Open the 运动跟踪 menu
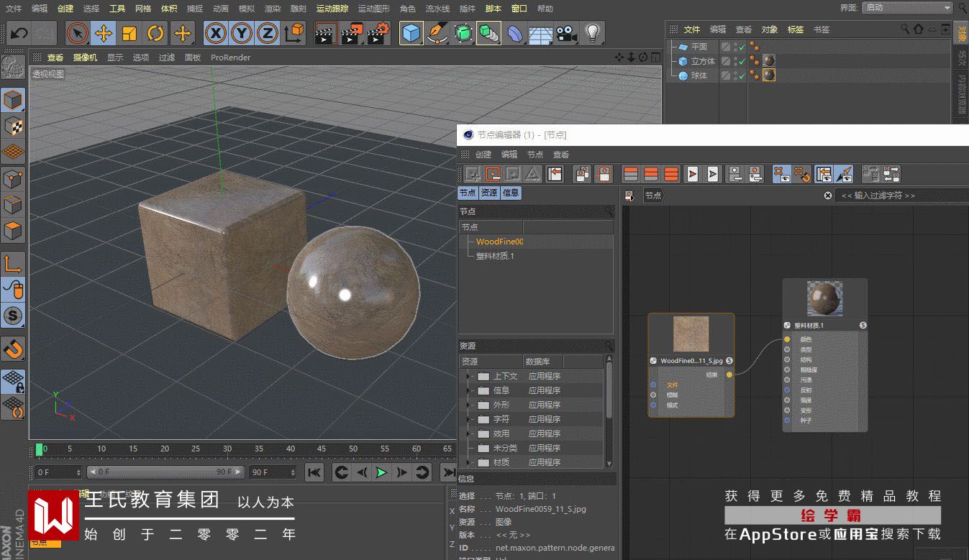 pos(332,9)
